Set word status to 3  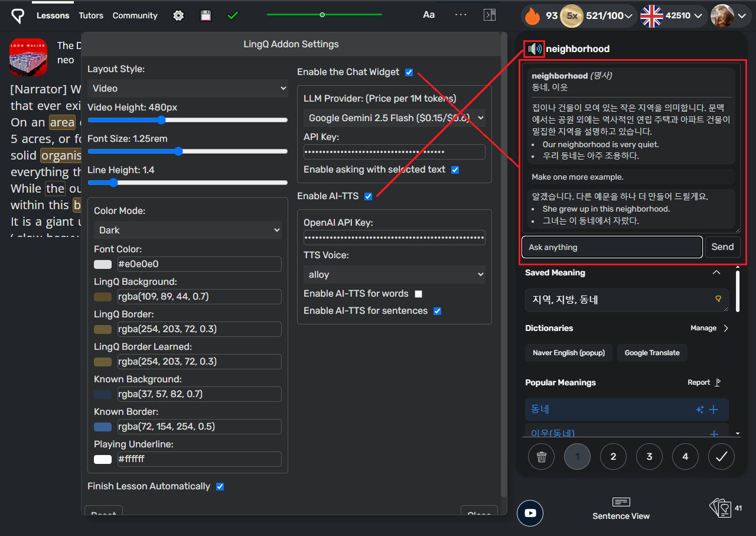(650, 456)
